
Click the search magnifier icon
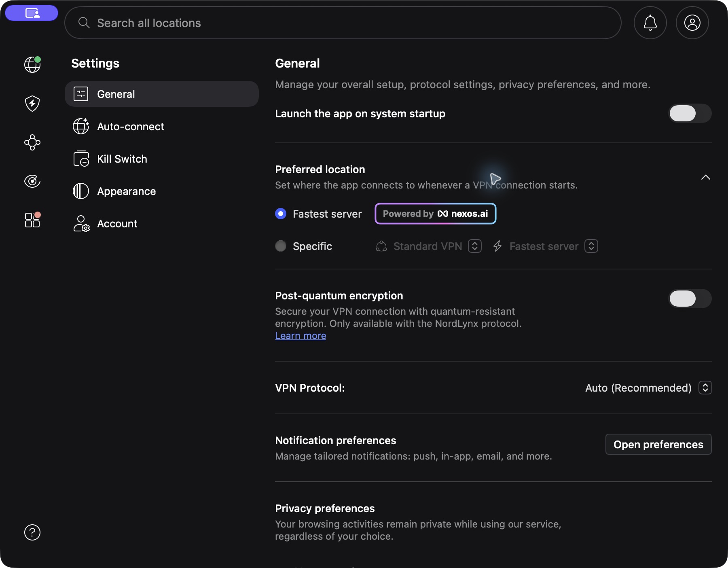84,23
